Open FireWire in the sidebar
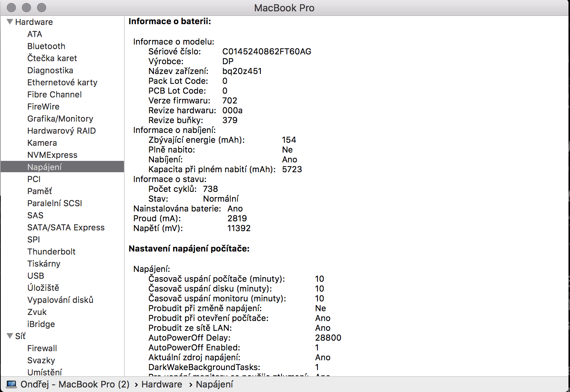570x392 pixels. tap(43, 106)
